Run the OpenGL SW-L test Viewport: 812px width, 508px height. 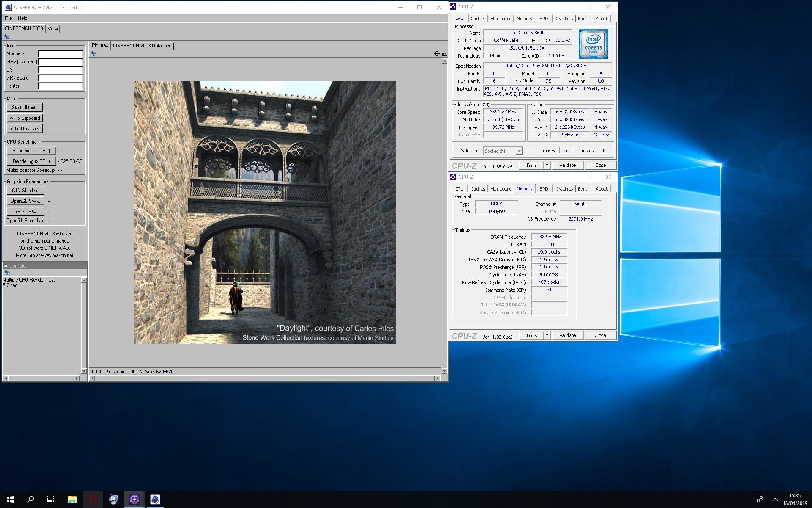(25, 201)
